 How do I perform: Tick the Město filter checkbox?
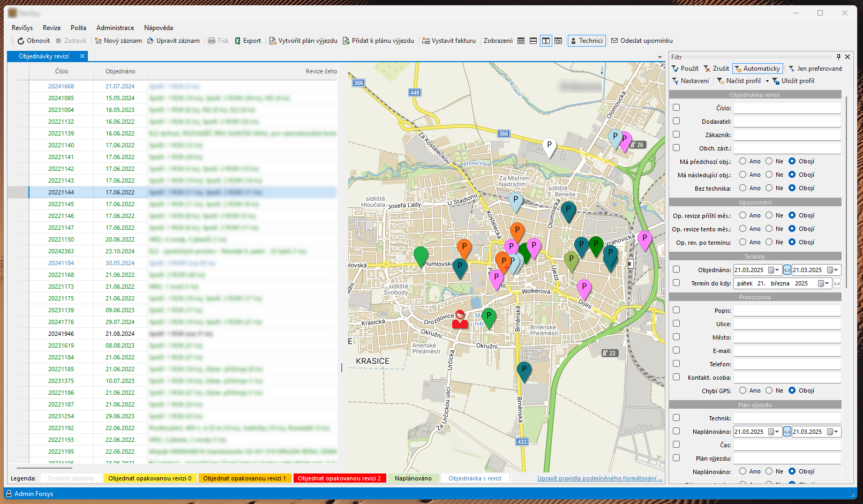pos(677,337)
